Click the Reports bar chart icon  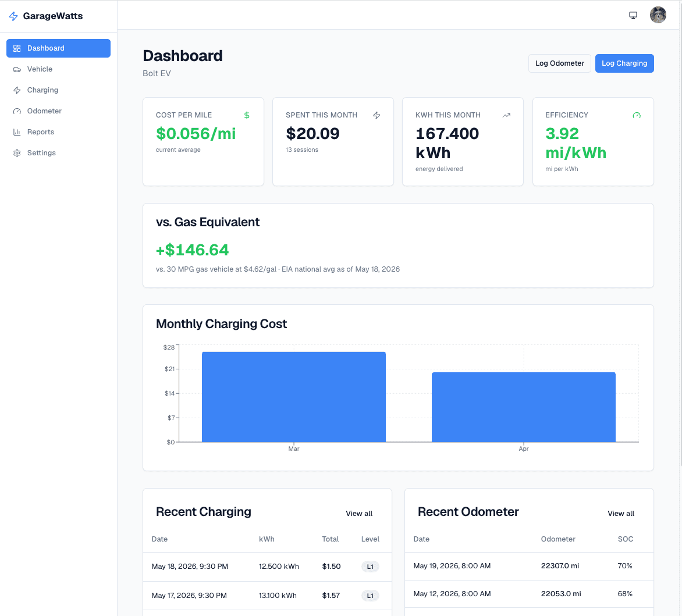point(17,131)
